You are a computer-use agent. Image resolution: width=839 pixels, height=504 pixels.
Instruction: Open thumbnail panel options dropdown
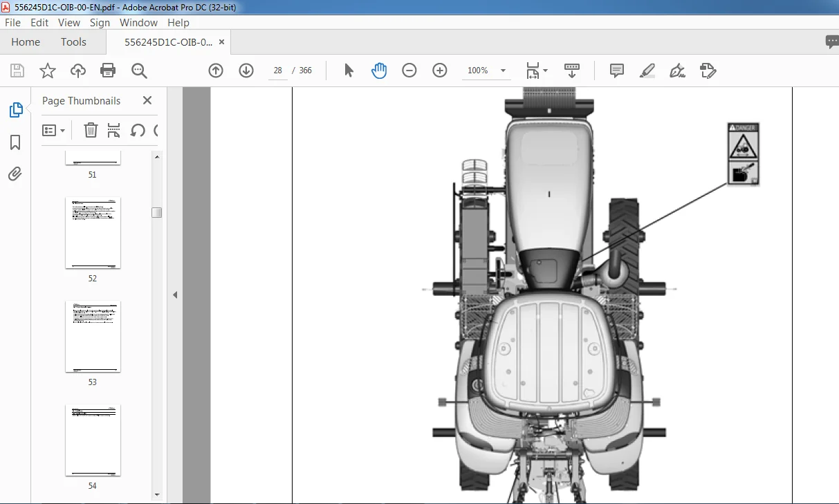pyautogui.click(x=54, y=130)
